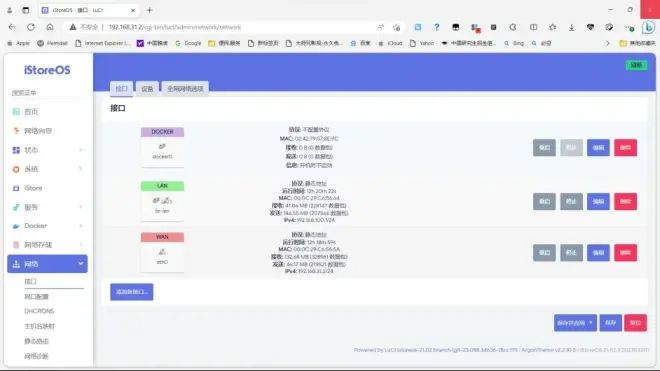Switch to the 全局网络选项 tab
This screenshot has height=371, width=660.
point(185,89)
